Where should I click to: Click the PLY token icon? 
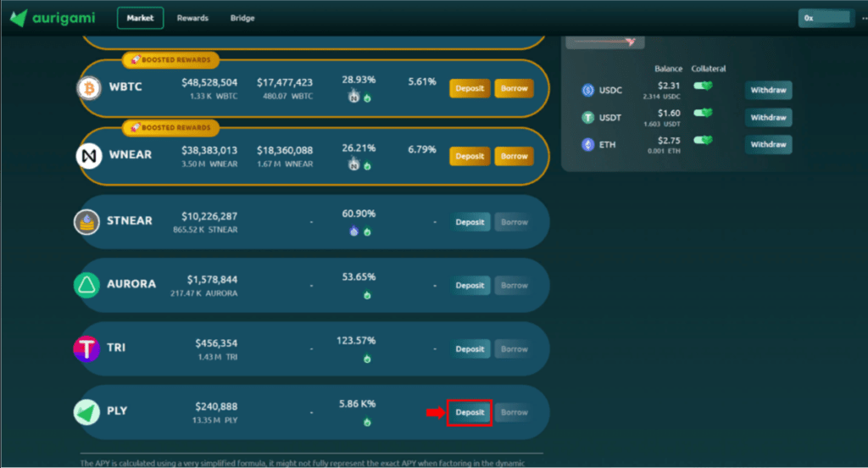coord(86,412)
